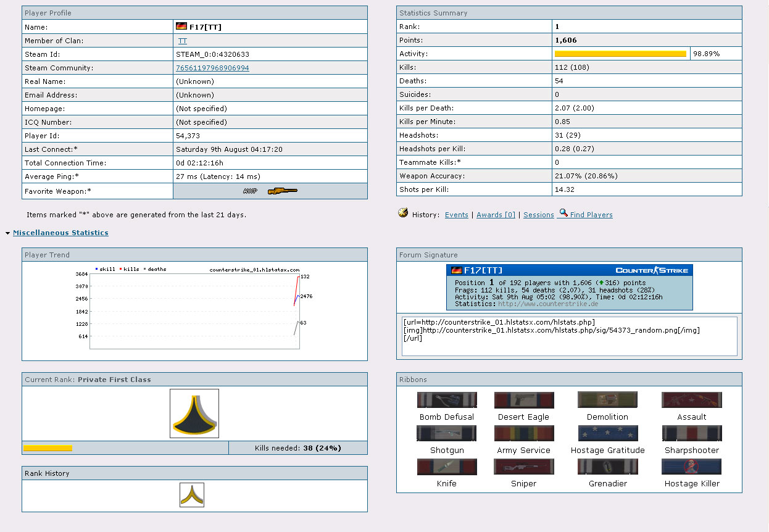Click the yellow Activity progress bar

point(620,54)
